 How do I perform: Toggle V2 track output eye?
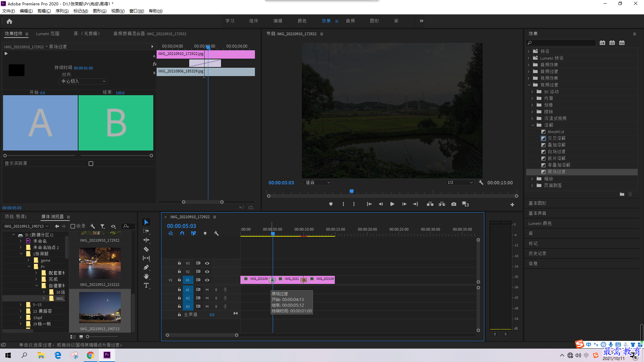207,272
